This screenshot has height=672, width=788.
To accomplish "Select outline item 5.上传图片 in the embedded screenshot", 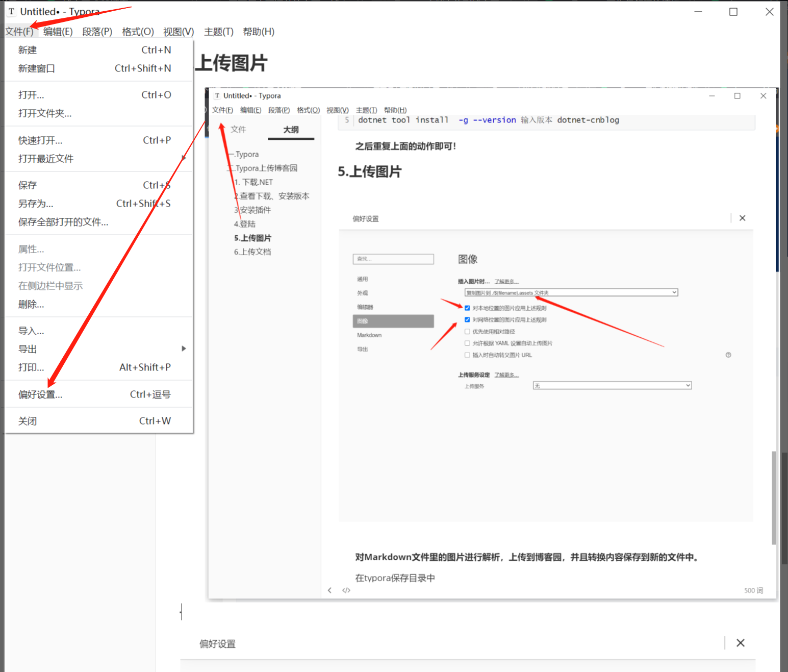I will pos(252,238).
